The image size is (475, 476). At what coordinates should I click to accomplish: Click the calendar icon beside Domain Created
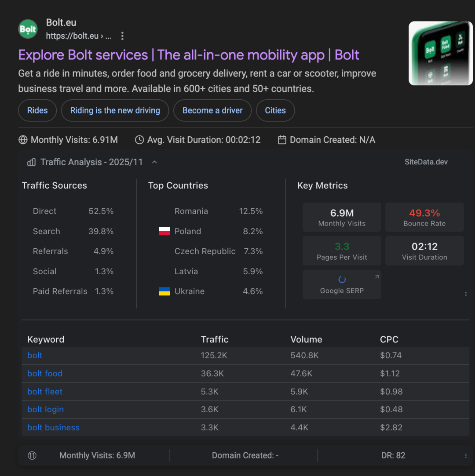tap(282, 140)
